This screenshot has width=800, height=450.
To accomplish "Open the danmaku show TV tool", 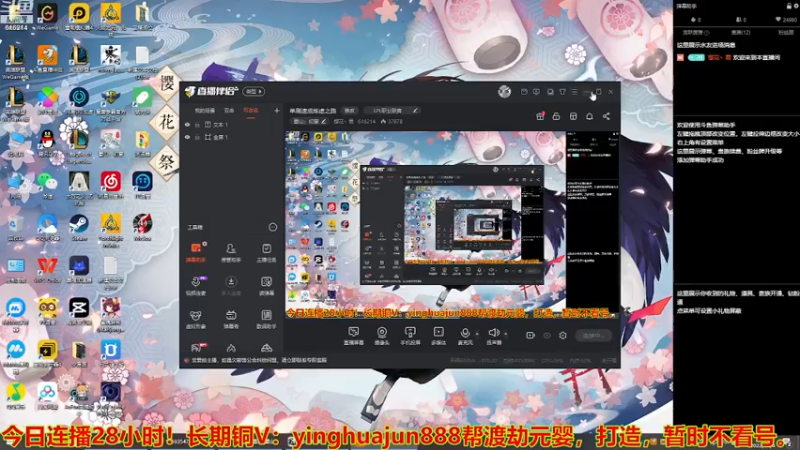I will coord(231,319).
